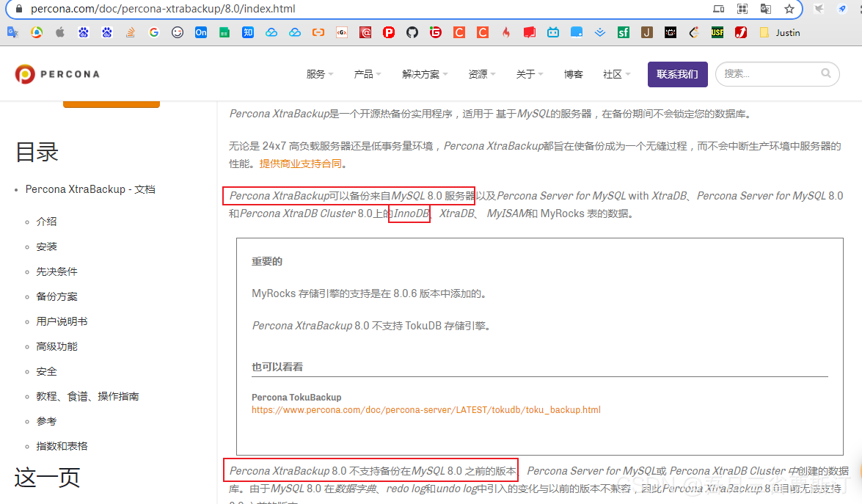Go to Percona home via the logo

tap(57, 74)
